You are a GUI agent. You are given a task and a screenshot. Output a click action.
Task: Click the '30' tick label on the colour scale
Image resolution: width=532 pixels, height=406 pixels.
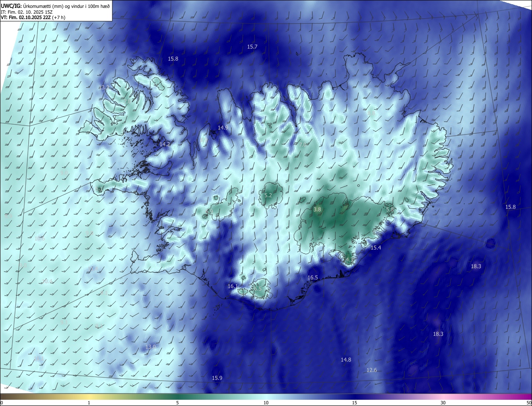[443, 403]
